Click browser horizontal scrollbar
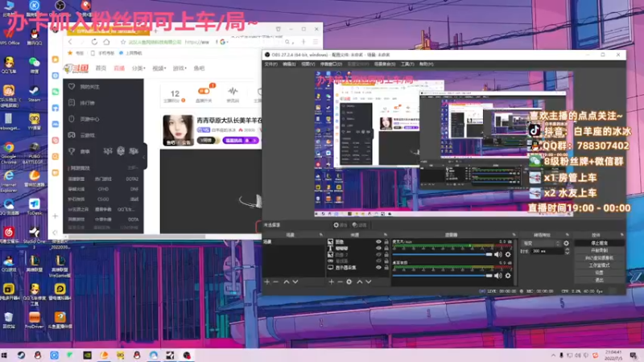Image resolution: width=644 pixels, height=362 pixels. [x=137, y=237]
